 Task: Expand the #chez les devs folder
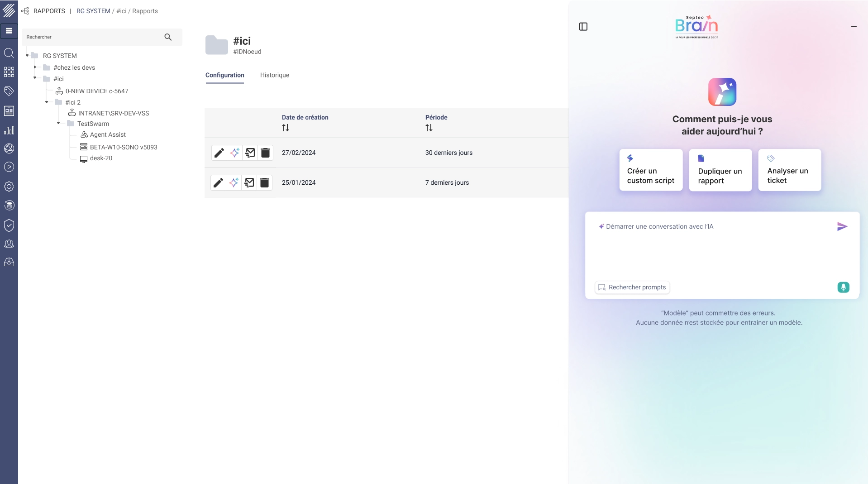[35, 67]
